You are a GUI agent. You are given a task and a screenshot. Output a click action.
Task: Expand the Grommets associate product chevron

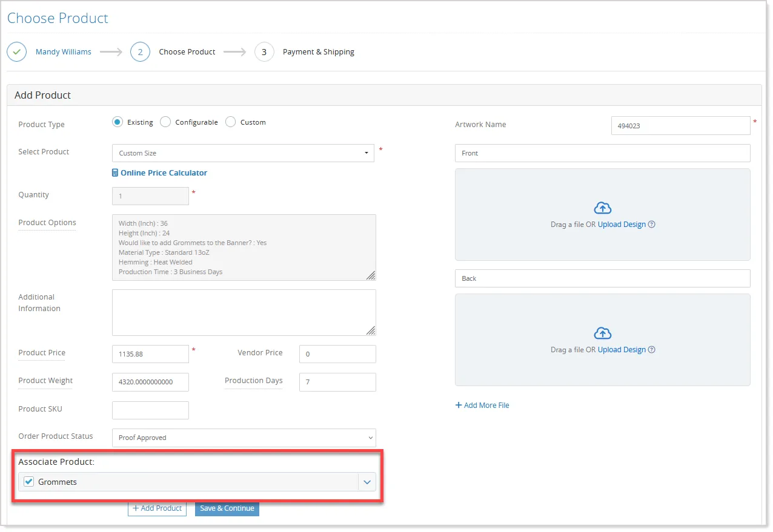tap(367, 482)
